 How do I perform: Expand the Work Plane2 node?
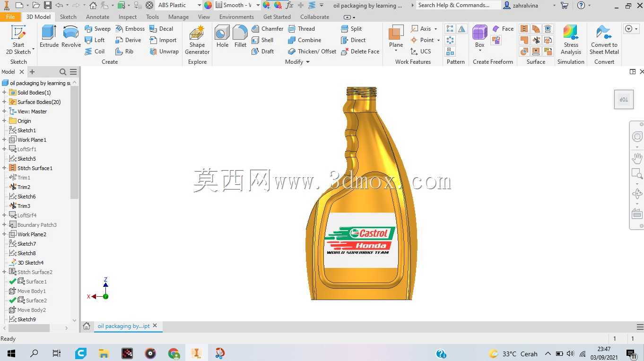[x=4, y=234]
